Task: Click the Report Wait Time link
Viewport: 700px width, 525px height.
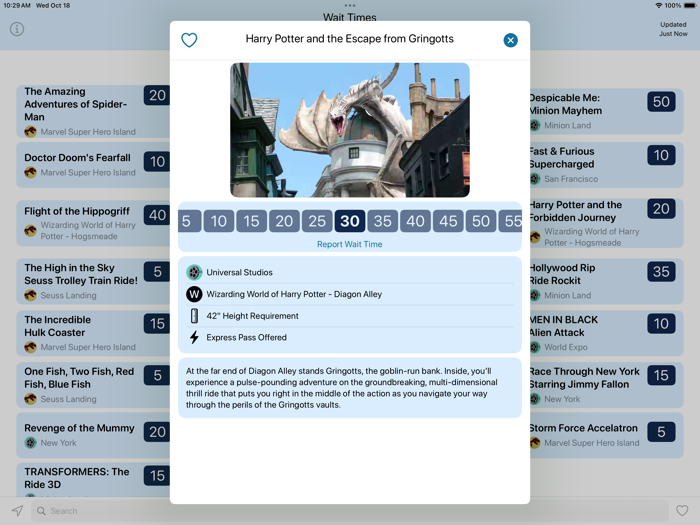Action: coord(350,244)
